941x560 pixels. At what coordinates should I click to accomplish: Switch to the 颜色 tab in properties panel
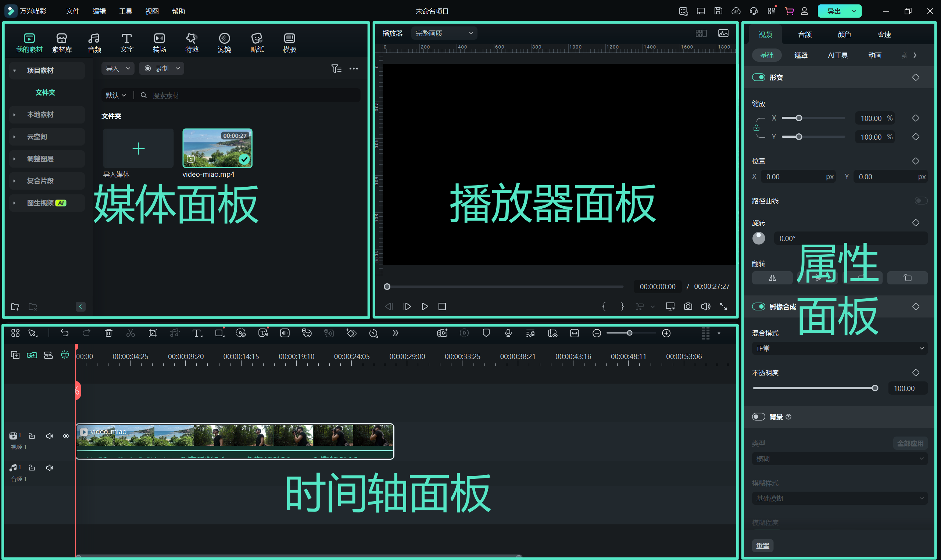(x=844, y=34)
